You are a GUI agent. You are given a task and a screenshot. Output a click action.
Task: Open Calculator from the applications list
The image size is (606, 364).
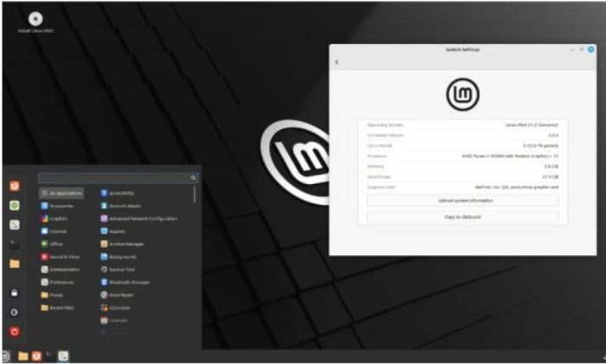[x=115, y=308]
